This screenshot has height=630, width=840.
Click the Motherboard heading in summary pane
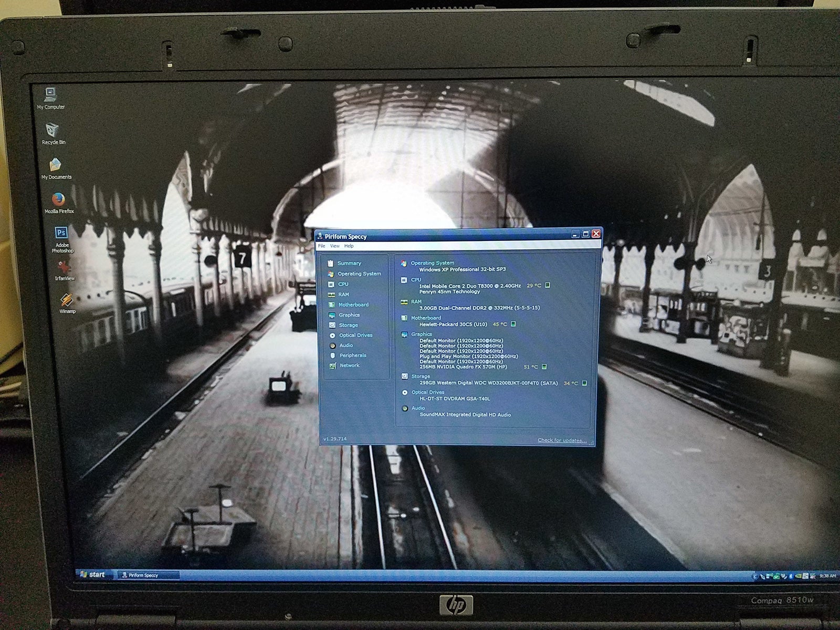(426, 318)
